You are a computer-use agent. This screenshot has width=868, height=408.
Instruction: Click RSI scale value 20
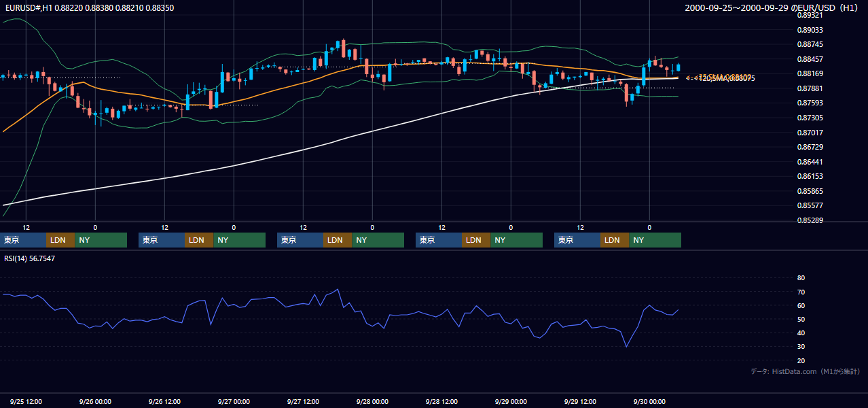801,360
